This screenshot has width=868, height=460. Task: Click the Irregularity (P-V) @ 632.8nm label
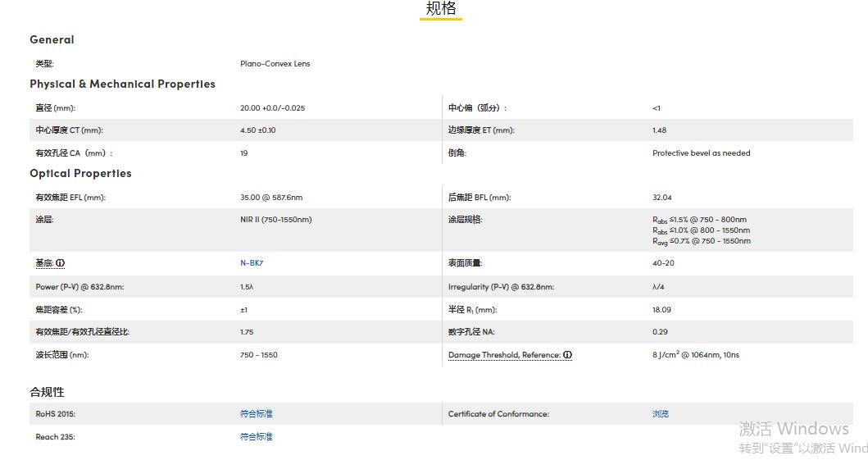501,287
